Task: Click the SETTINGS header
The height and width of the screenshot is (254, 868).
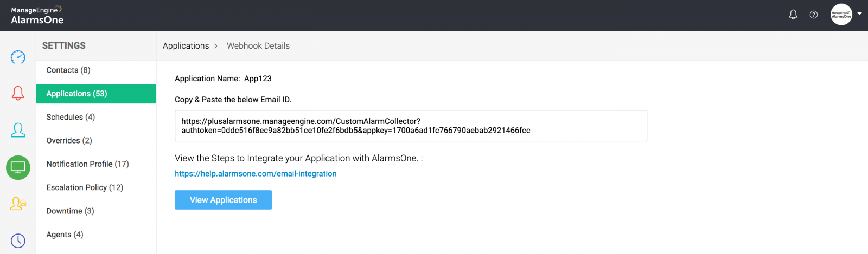Action: (64, 45)
